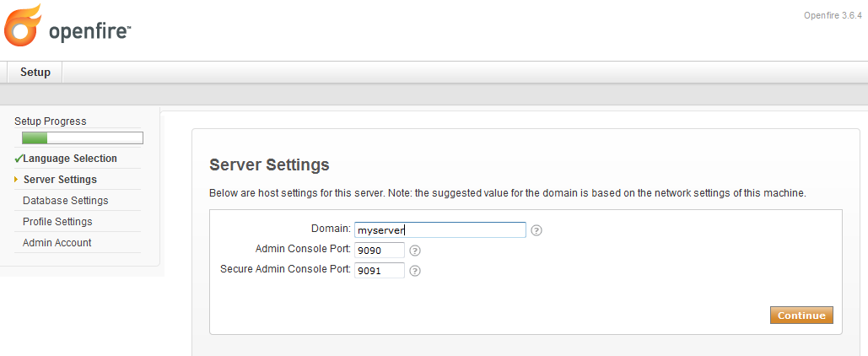Show help for Secure Admin Console Port
The image size is (868, 356).
tap(415, 271)
